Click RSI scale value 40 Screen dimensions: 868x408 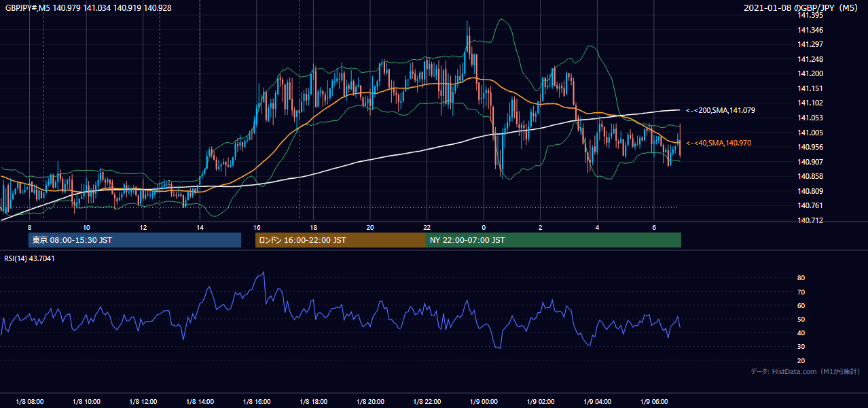click(801, 333)
